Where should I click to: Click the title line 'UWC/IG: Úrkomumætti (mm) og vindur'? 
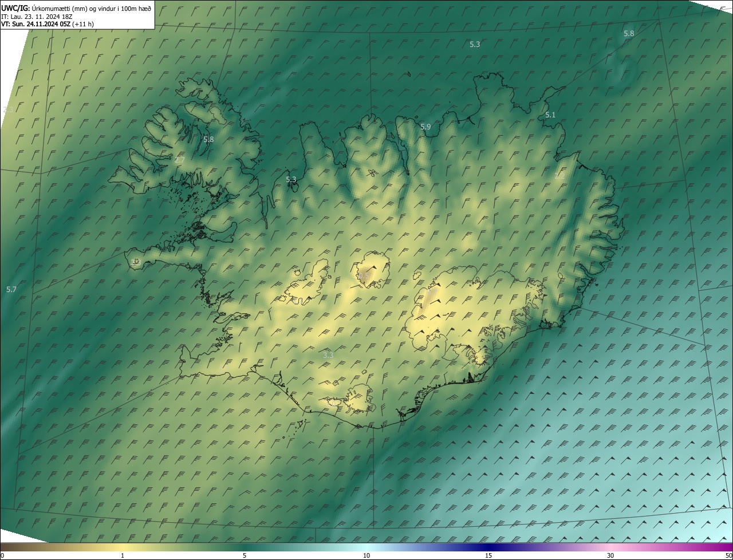pos(76,7)
